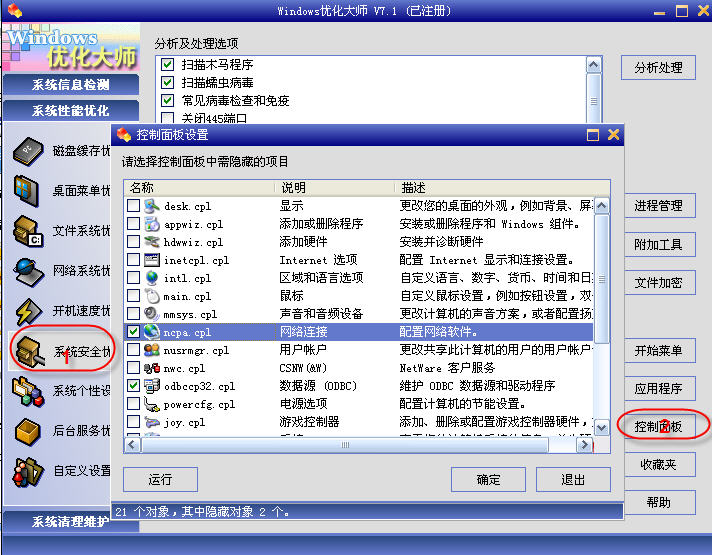Click the ncpa.cpl network connections icon
Image resolution: width=712 pixels, height=555 pixels.
152,332
